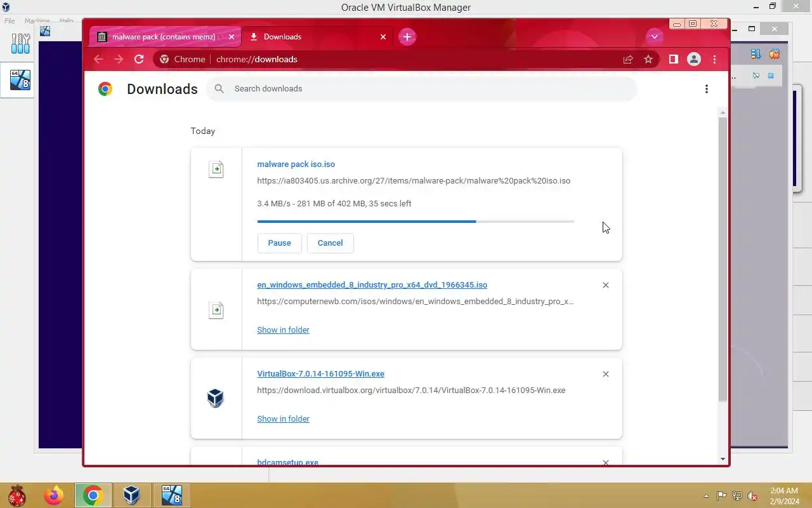Show VirtualBox installer in folder

[x=283, y=419]
